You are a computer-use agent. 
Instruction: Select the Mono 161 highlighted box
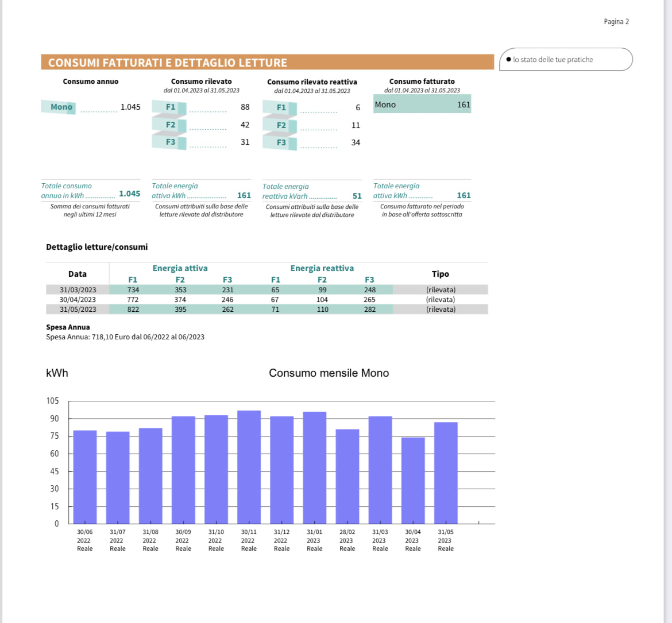[x=422, y=105]
